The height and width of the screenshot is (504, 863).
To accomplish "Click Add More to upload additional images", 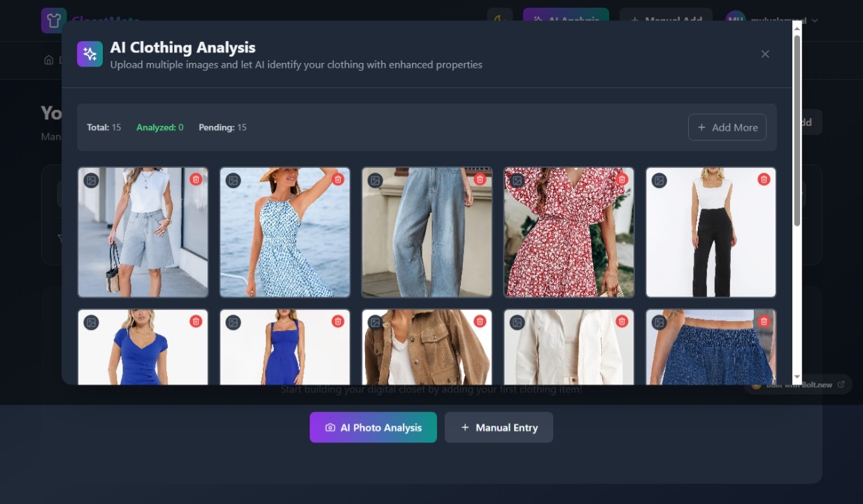I will (x=727, y=127).
